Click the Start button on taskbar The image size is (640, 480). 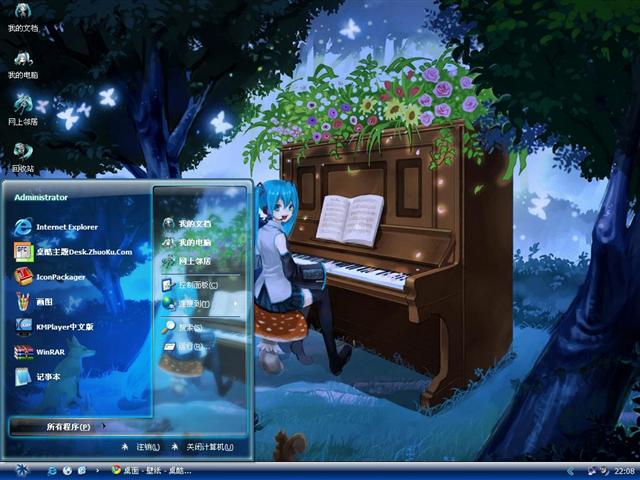(22, 471)
